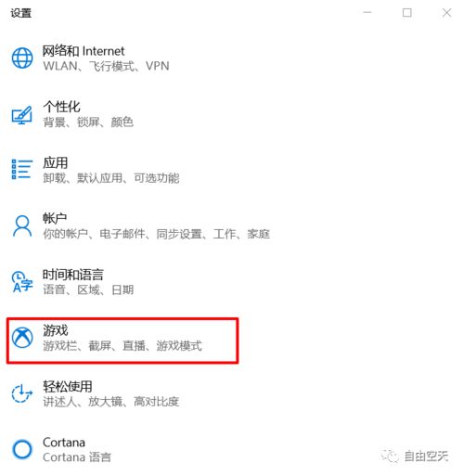Screen dimensions: 463x476
Task: Click the Xbox logo icon for Gaming
Action: (22, 338)
